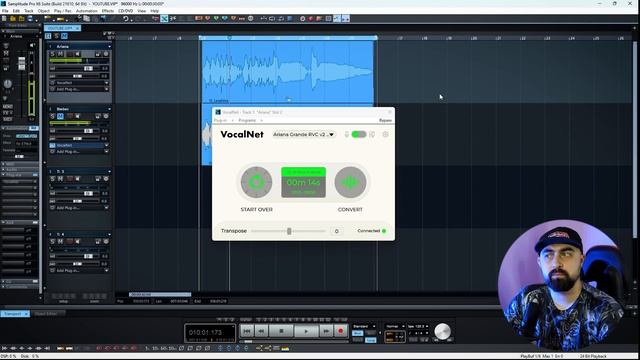Click the Play button in transport
This screenshot has width=640, height=360.
[306, 331]
